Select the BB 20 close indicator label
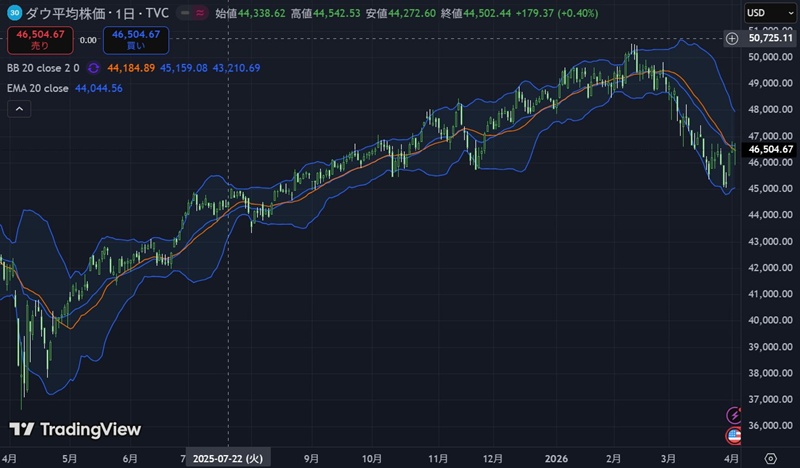This screenshot has width=800, height=468. click(44, 68)
